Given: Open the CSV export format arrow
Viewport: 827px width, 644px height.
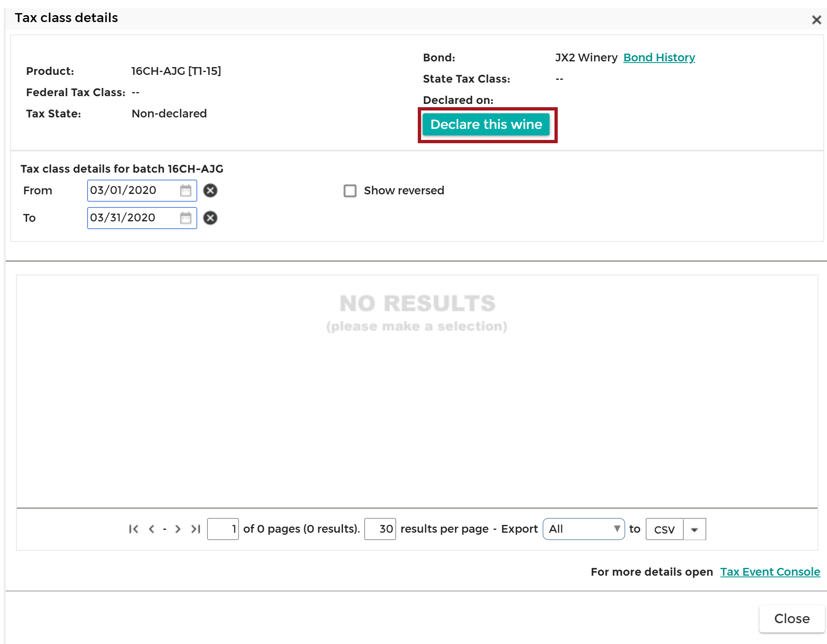Looking at the screenshot, I should 694,529.
